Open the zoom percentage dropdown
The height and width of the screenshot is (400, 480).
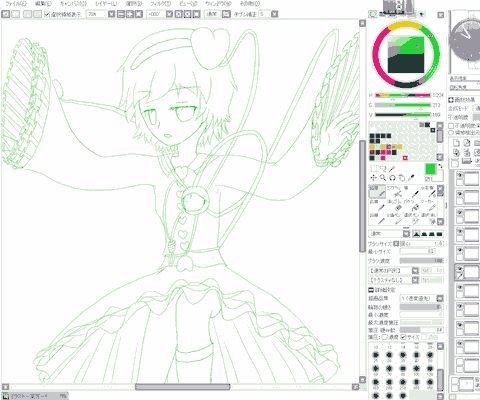click(x=112, y=14)
